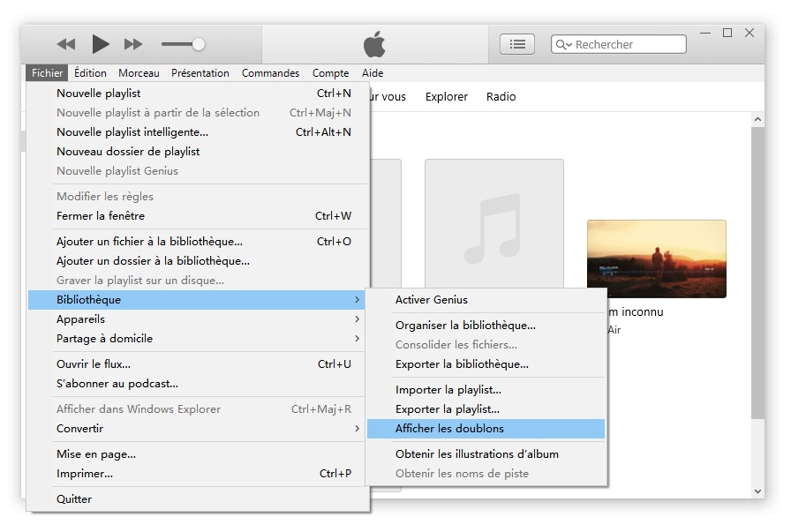
Task: Select Activer Genius in submenu
Action: 486,300
